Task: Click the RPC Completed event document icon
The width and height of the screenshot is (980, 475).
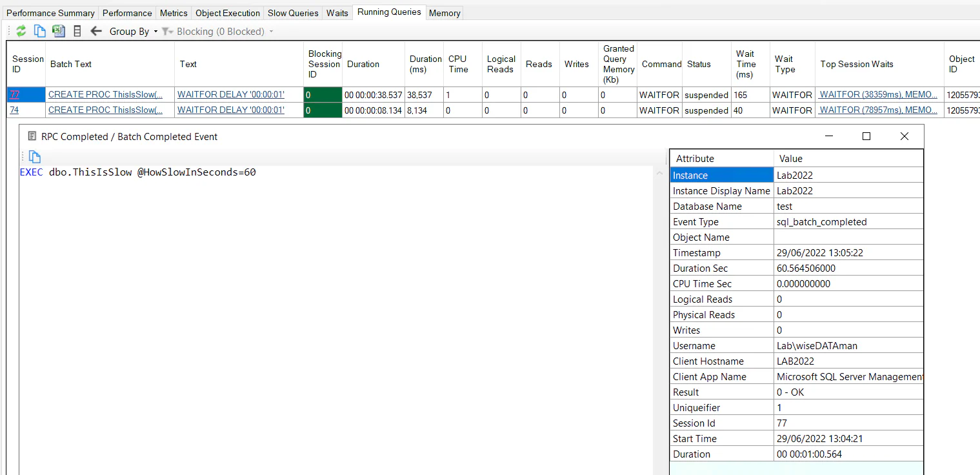Action: (32, 136)
